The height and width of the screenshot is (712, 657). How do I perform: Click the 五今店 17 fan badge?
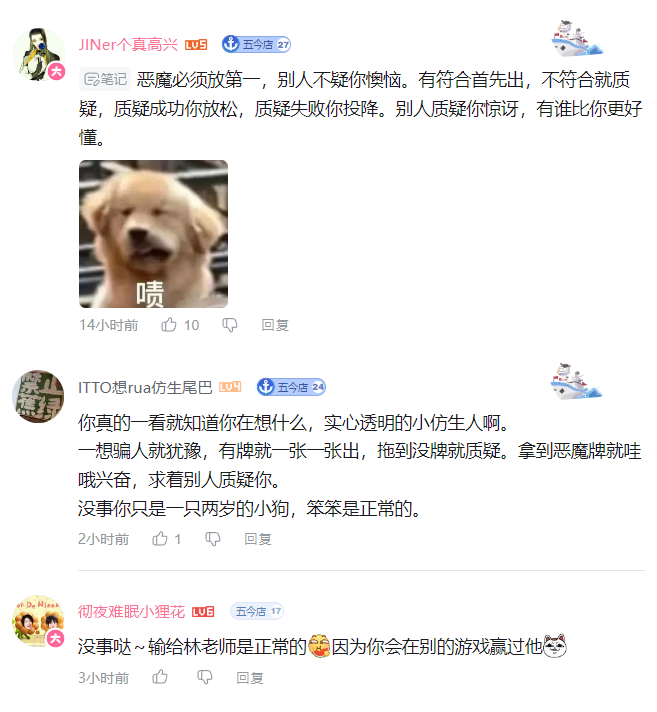click(257, 611)
